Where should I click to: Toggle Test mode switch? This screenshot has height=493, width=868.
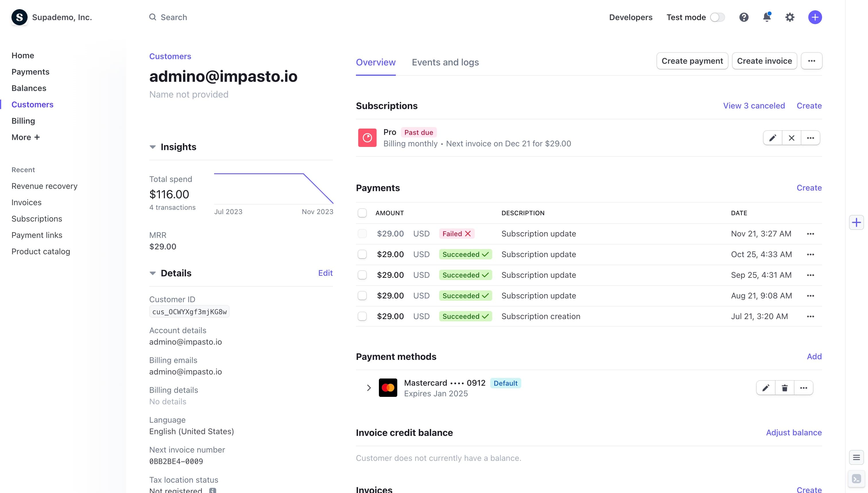click(x=717, y=17)
